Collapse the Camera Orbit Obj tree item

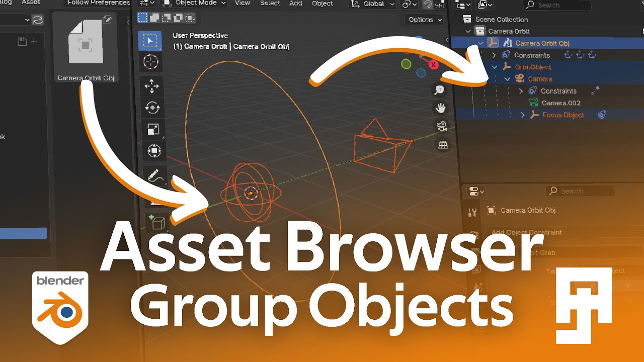[481, 43]
